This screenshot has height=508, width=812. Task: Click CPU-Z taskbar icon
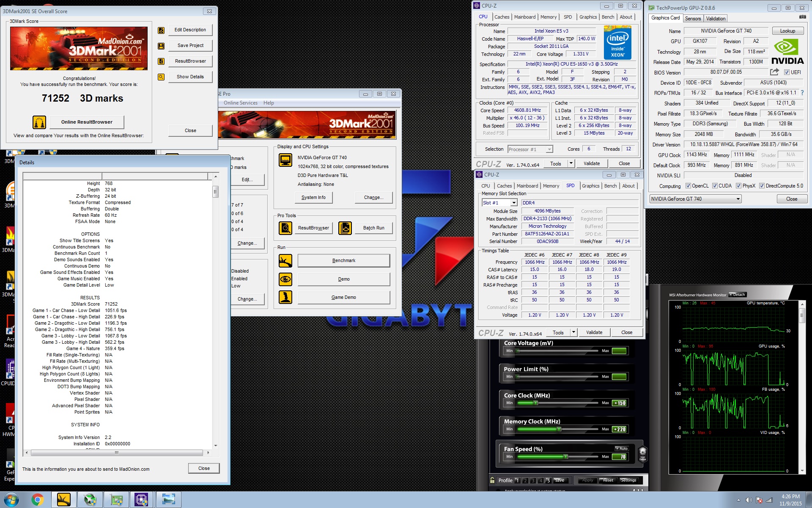(x=141, y=500)
